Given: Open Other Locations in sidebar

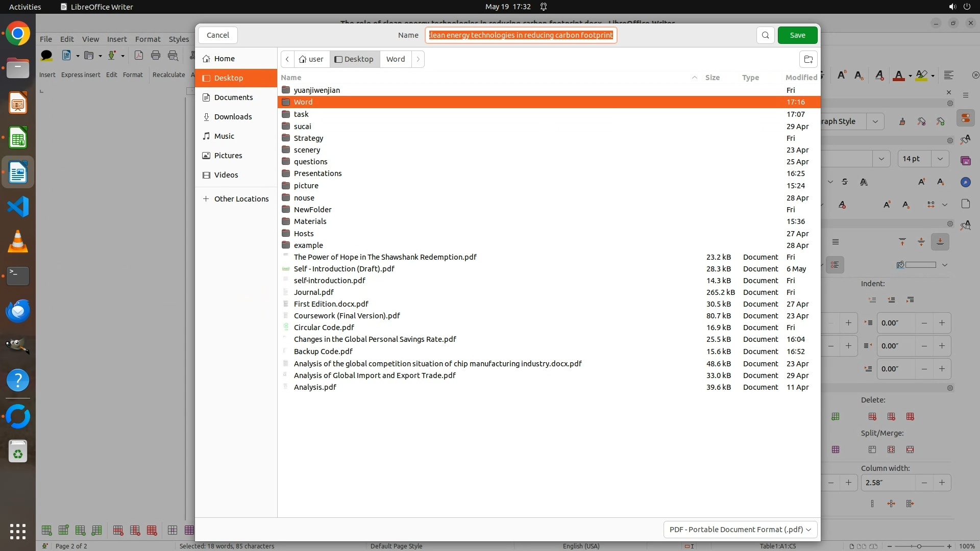Looking at the screenshot, I should tap(241, 199).
